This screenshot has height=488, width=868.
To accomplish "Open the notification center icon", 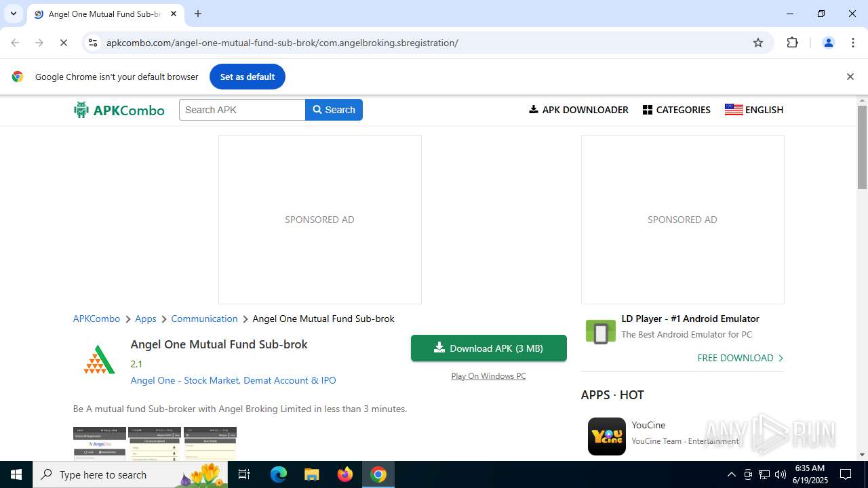I will [x=846, y=474].
